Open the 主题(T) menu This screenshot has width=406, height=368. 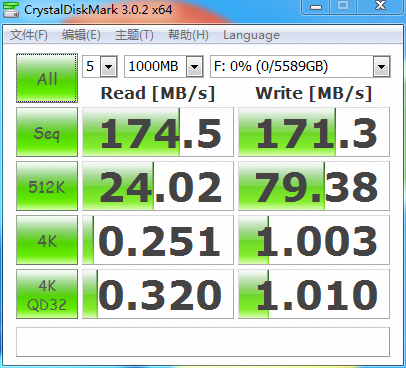(x=134, y=35)
